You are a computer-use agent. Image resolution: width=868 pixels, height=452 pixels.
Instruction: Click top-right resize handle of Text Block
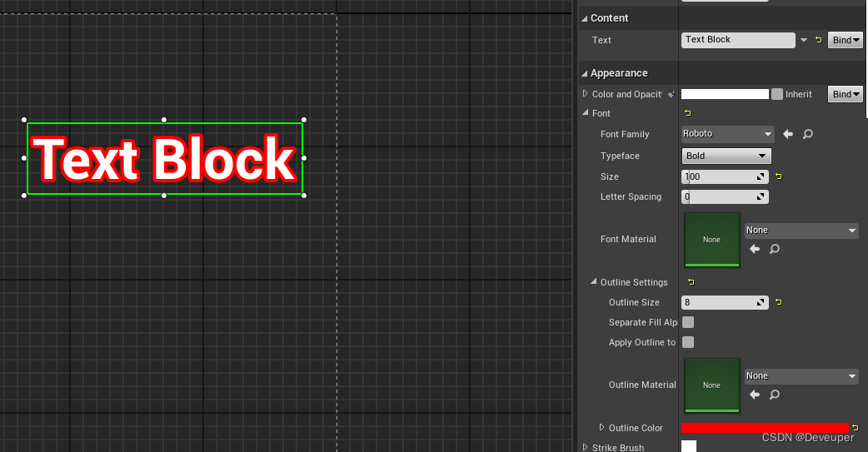[x=304, y=120]
